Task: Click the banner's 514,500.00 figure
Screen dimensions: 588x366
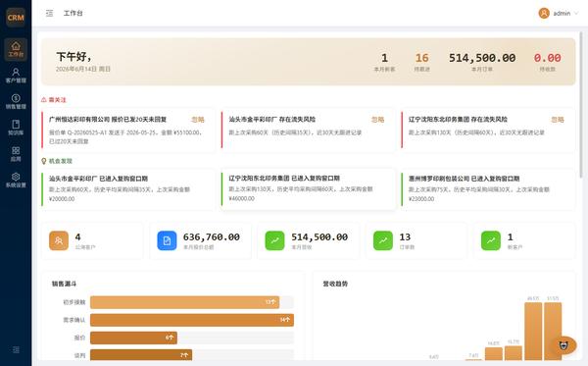Action: point(482,58)
